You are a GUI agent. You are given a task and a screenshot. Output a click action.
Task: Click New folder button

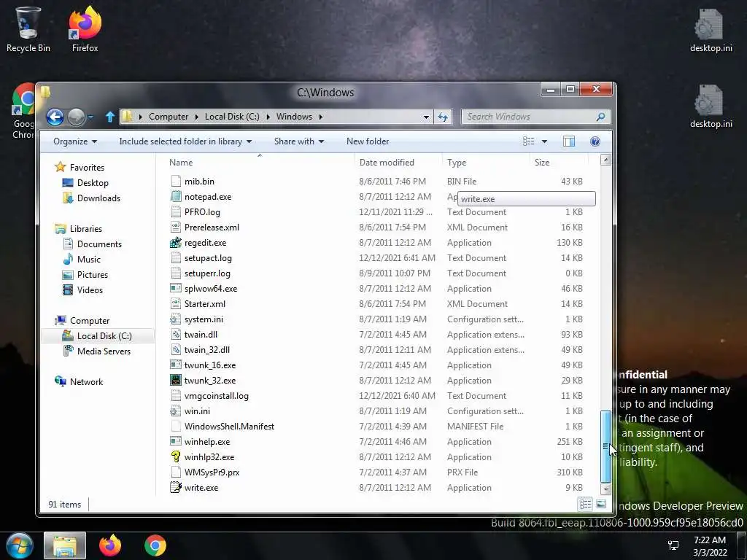pyautogui.click(x=368, y=141)
